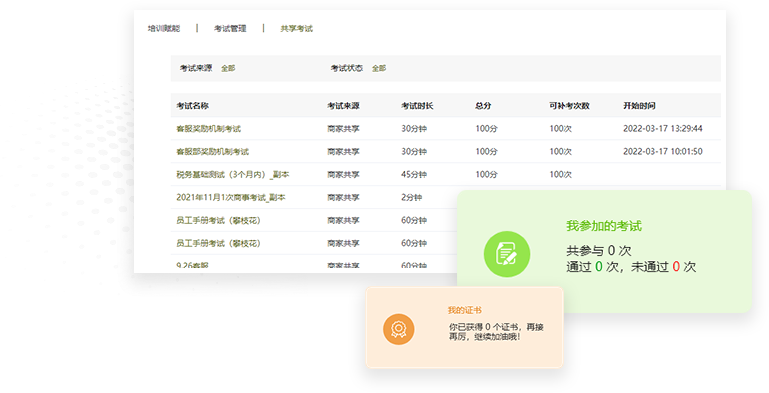Click the 开始时间 column header

639,105
